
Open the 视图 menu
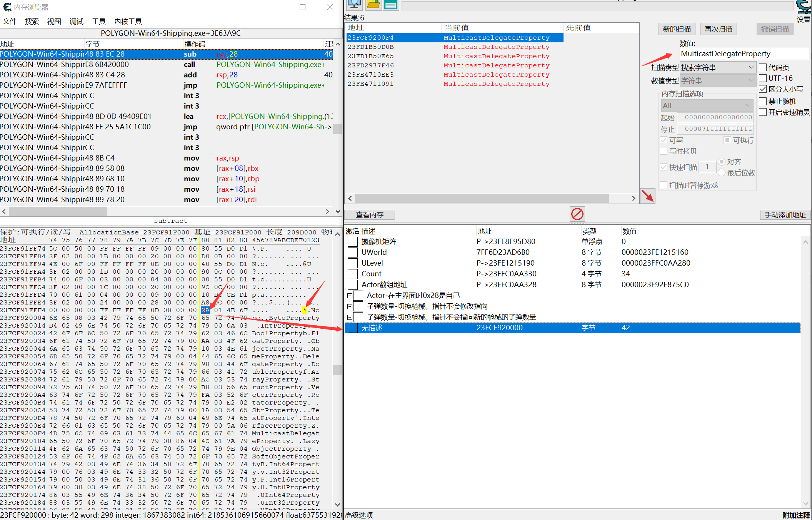click(x=54, y=22)
